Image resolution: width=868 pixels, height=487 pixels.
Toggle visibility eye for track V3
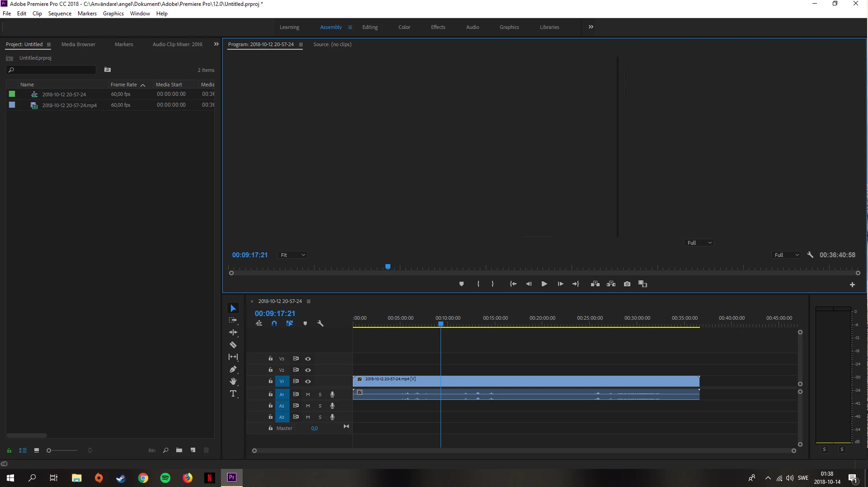[x=308, y=359]
